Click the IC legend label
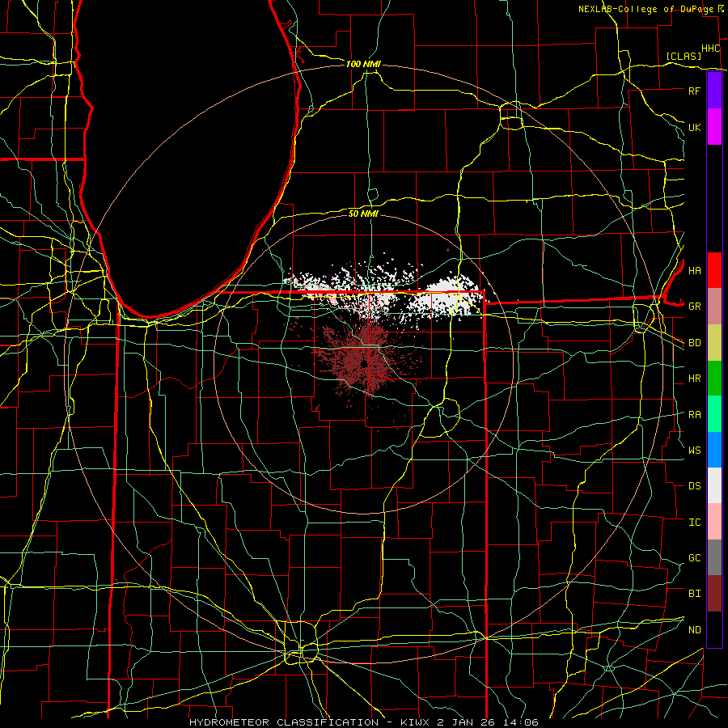Screen dimensions: 728x728 (694, 523)
